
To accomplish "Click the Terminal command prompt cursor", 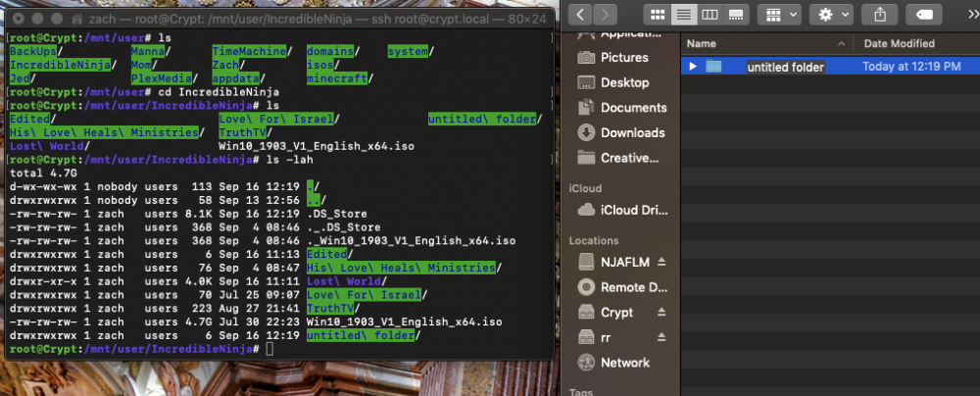I will click(269, 349).
